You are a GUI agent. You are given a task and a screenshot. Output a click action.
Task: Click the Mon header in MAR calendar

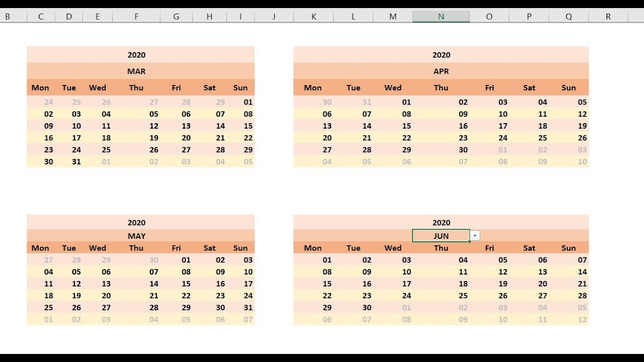(40, 87)
